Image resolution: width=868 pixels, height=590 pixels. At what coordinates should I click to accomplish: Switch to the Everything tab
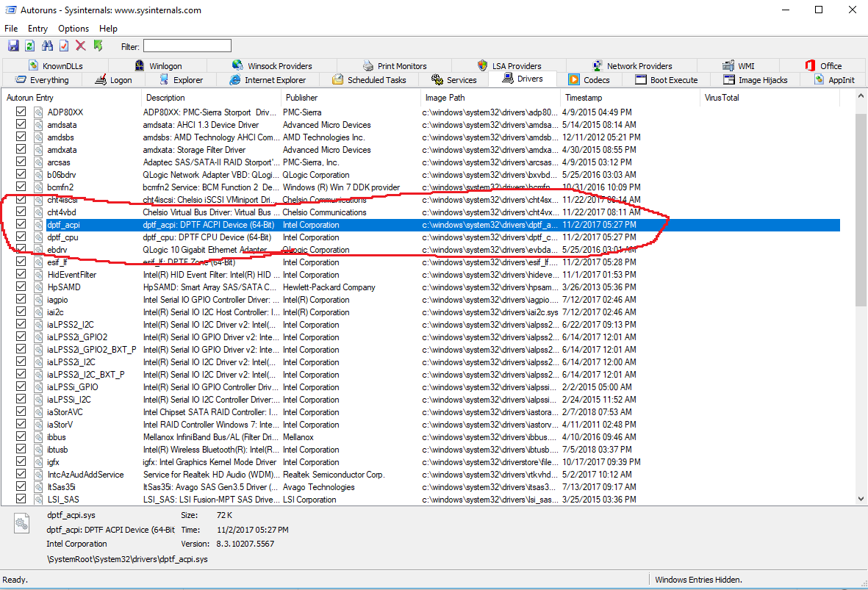point(42,79)
